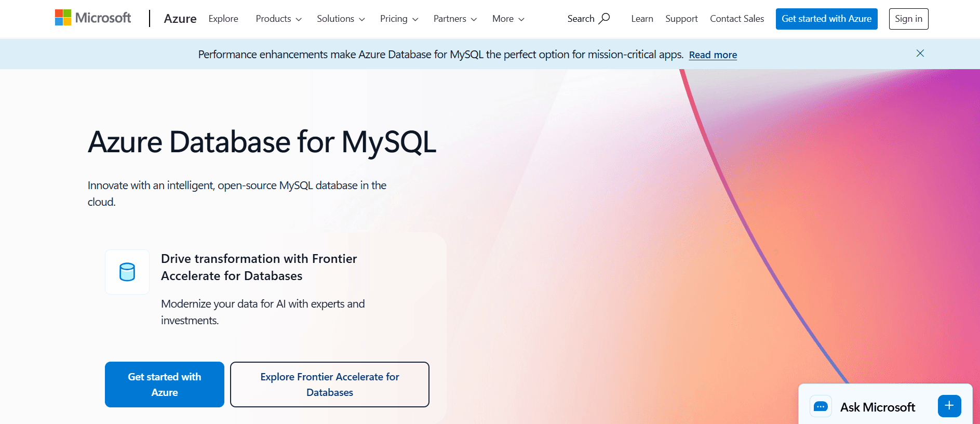Expand the Products dropdown menu

pos(279,19)
